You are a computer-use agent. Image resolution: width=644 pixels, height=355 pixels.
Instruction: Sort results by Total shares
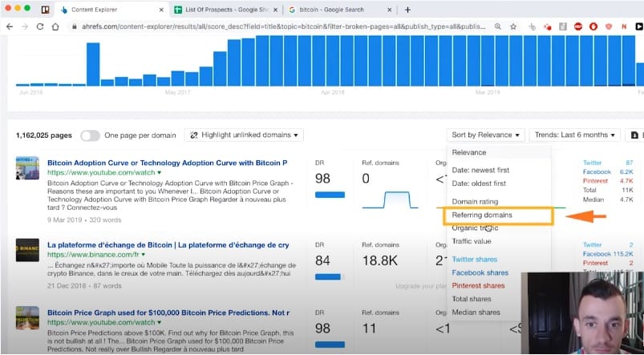coord(472,299)
